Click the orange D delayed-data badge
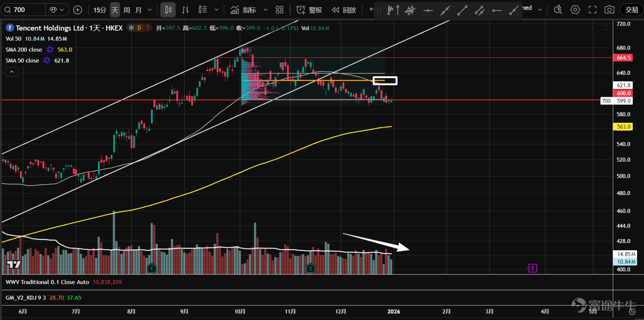Screen dimensions: 644x320 click(x=139, y=28)
